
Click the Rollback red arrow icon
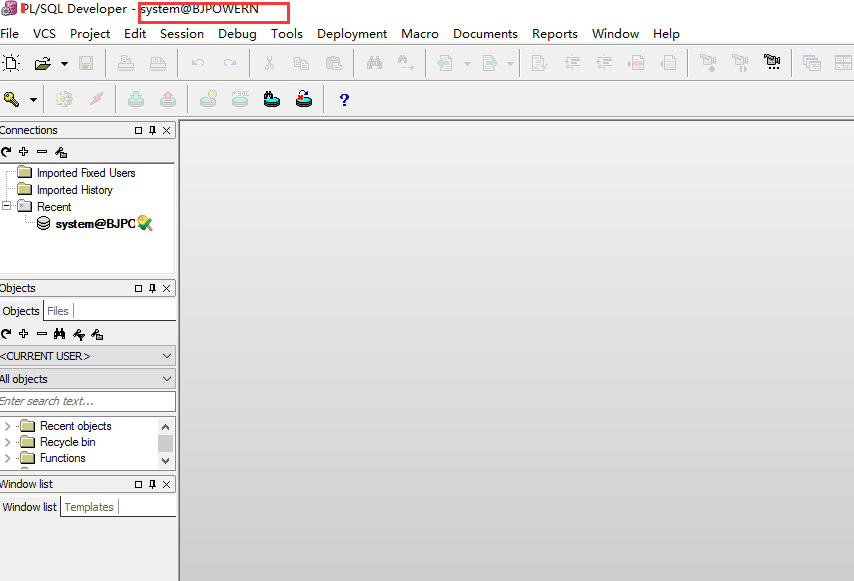pyautogui.click(x=168, y=99)
